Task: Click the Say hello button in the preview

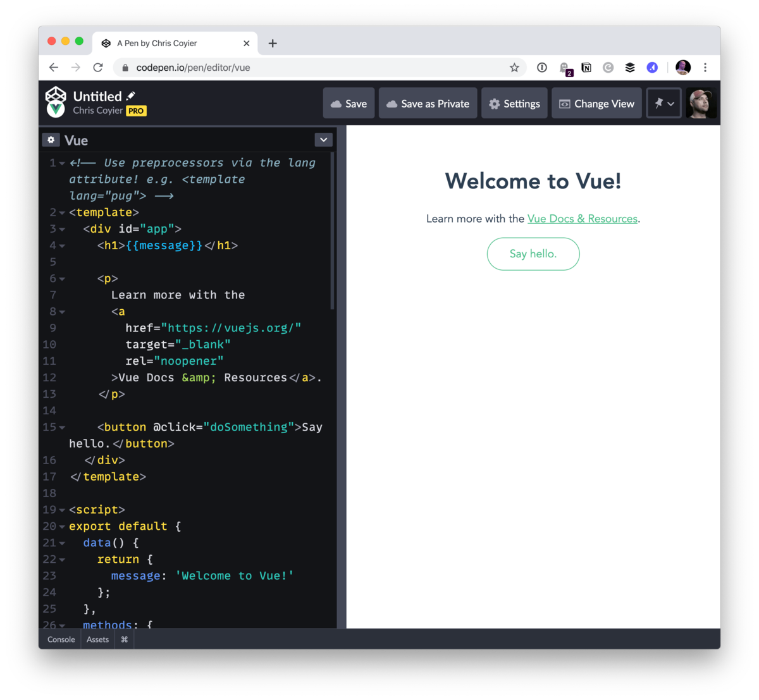Action: click(533, 254)
